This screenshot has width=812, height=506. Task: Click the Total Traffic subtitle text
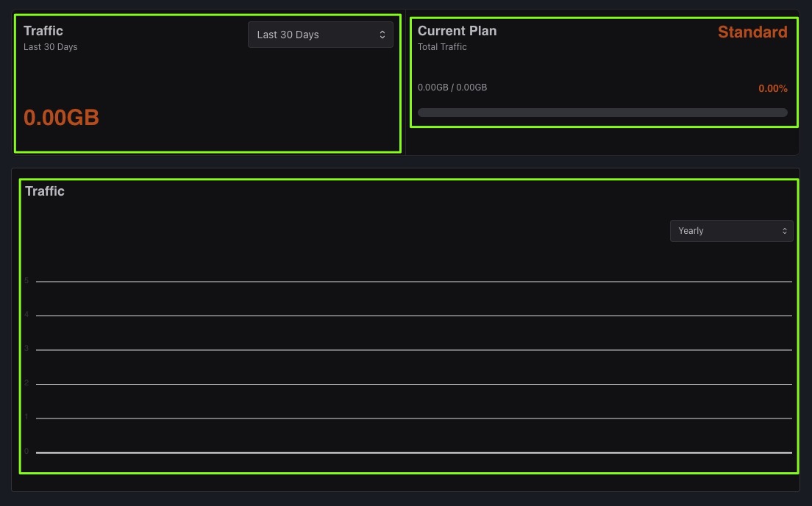442,47
